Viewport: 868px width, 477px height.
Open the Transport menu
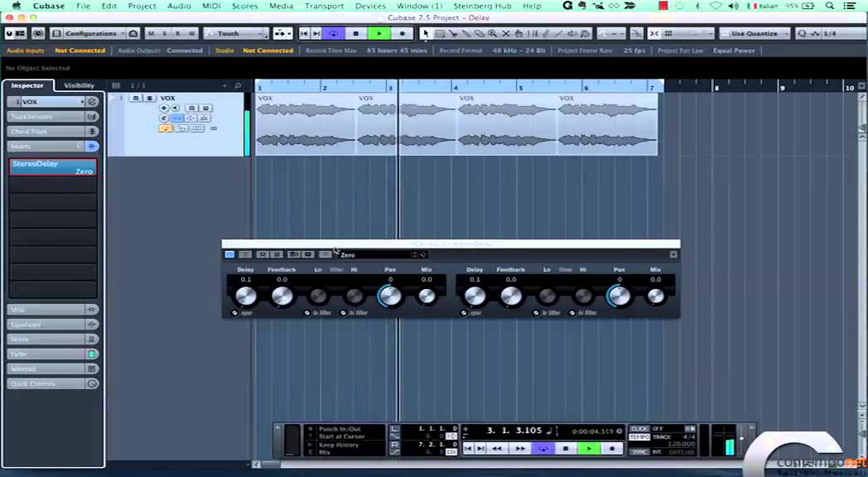tap(325, 6)
